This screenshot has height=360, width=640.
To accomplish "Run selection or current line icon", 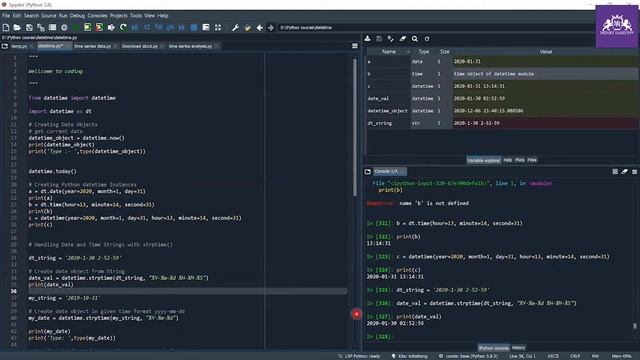I will (x=111, y=27).
